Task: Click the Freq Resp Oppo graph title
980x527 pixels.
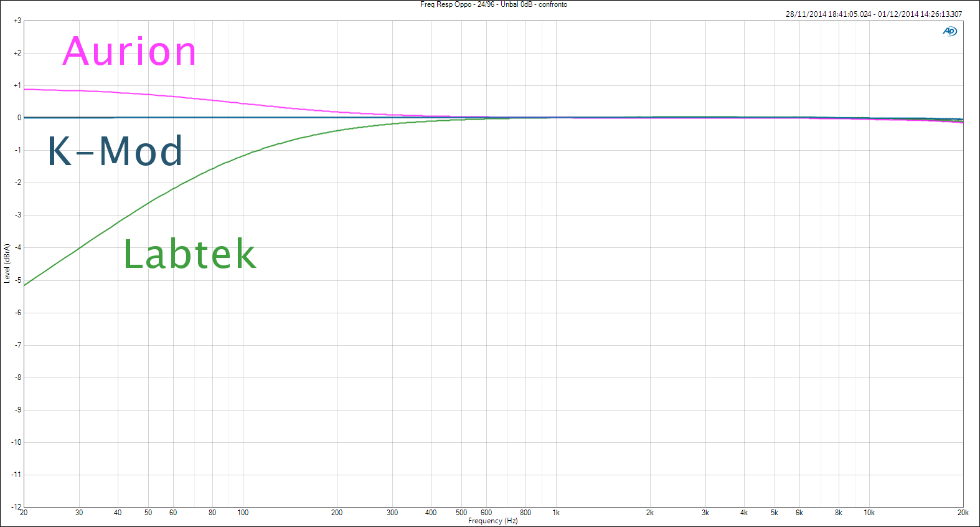Action: 493,4
